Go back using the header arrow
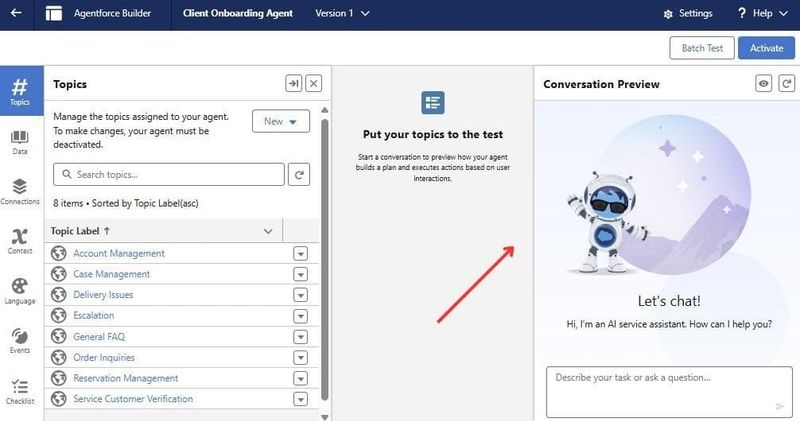The width and height of the screenshot is (800, 421). [x=16, y=13]
